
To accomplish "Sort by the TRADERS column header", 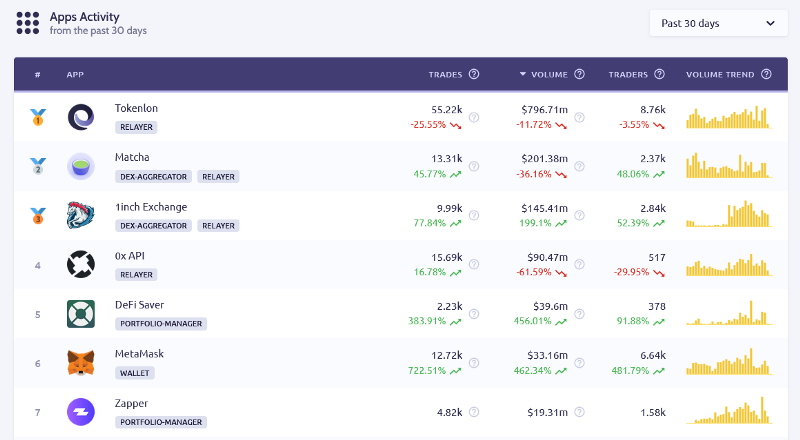I will point(628,75).
